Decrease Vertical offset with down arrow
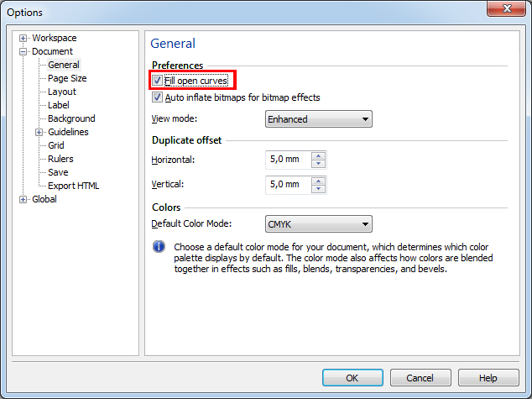 click(318, 189)
